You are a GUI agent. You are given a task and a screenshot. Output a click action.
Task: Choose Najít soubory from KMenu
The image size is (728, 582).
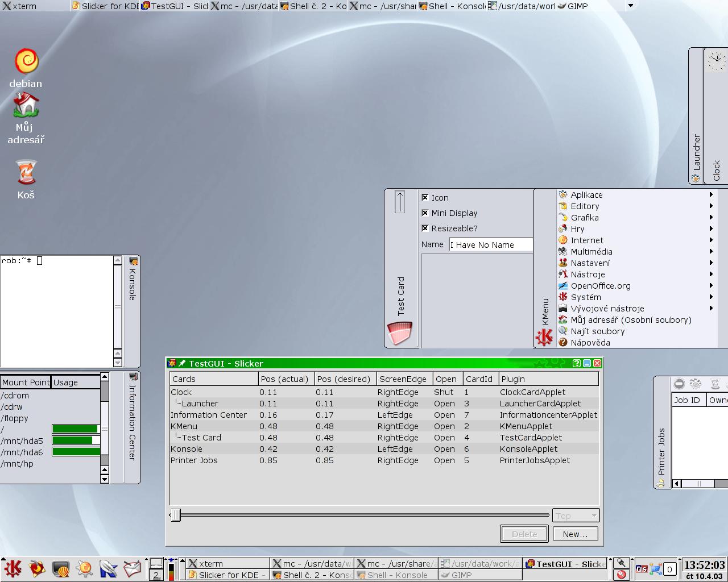coord(597,331)
